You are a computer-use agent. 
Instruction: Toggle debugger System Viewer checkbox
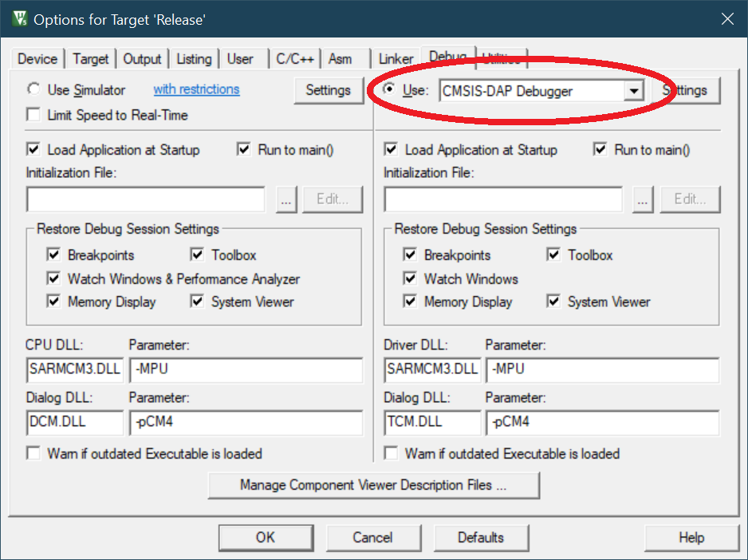(553, 302)
